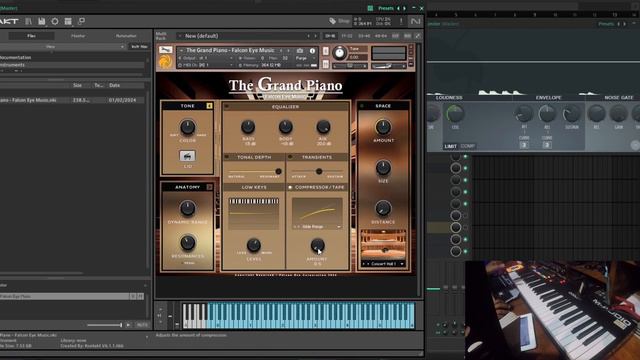
Task: Click the Auto audition button in browser footer
Action: pyautogui.click(x=142, y=325)
